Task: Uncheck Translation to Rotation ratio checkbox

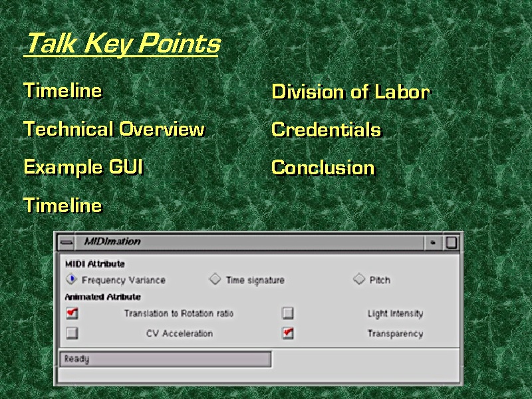Action: click(x=72, y=313)
